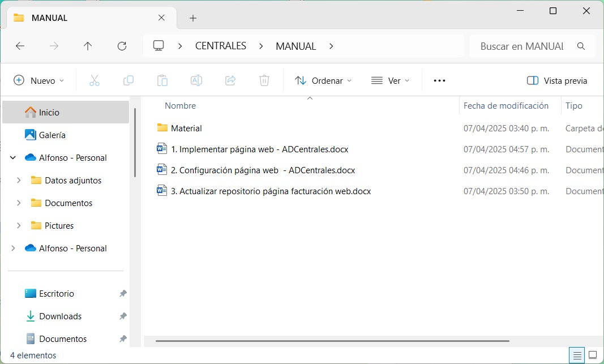Click the Buscar en MANUAL search box
The image size is (604, 364).
click(522, 46)
